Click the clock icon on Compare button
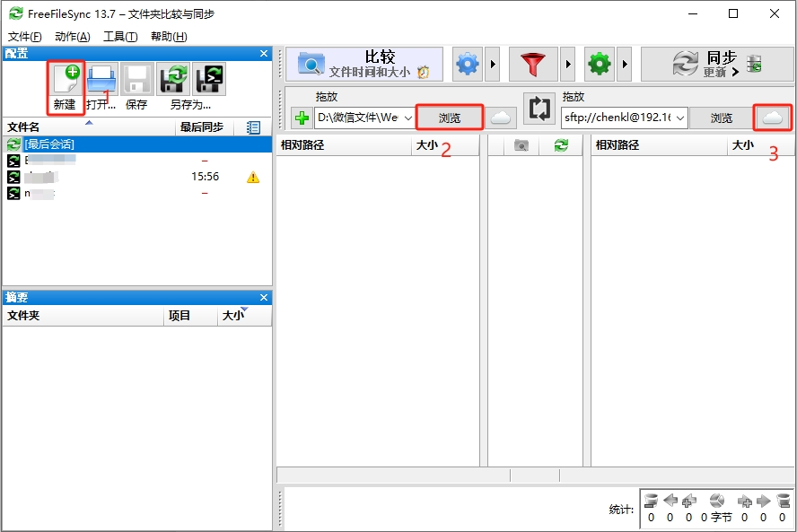797x532 pixels. coord(424,73)
